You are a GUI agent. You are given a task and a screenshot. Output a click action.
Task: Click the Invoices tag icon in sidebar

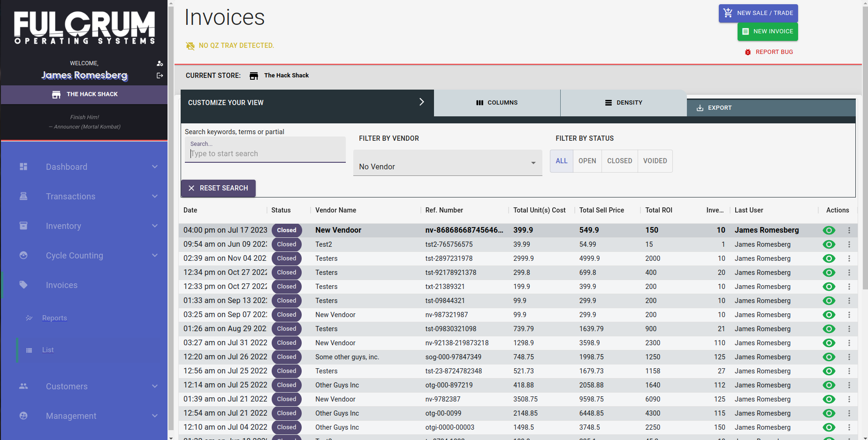pyautogui.click(x=23, y=285)
